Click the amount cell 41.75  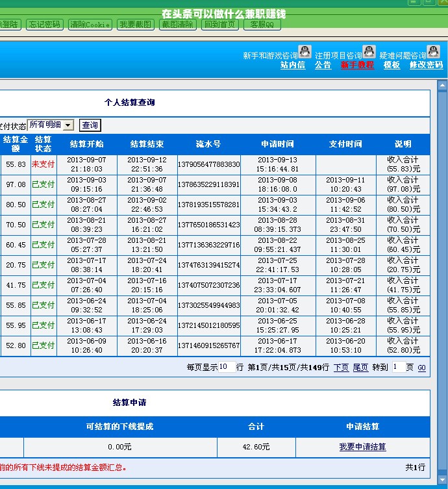coord(16,285)
